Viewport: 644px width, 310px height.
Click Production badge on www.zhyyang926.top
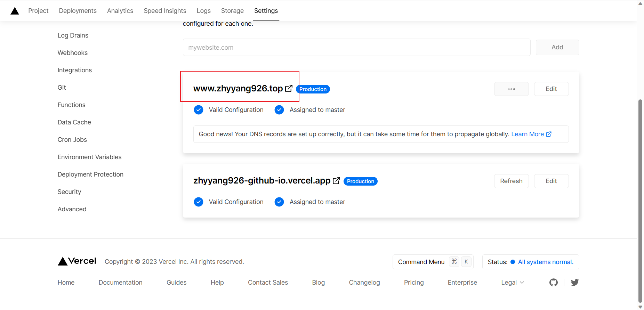click(x=313, y=89)
